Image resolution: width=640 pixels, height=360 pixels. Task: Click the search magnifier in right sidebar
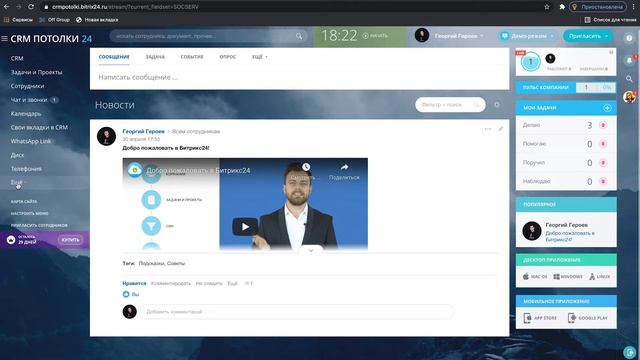pos(629,78)
